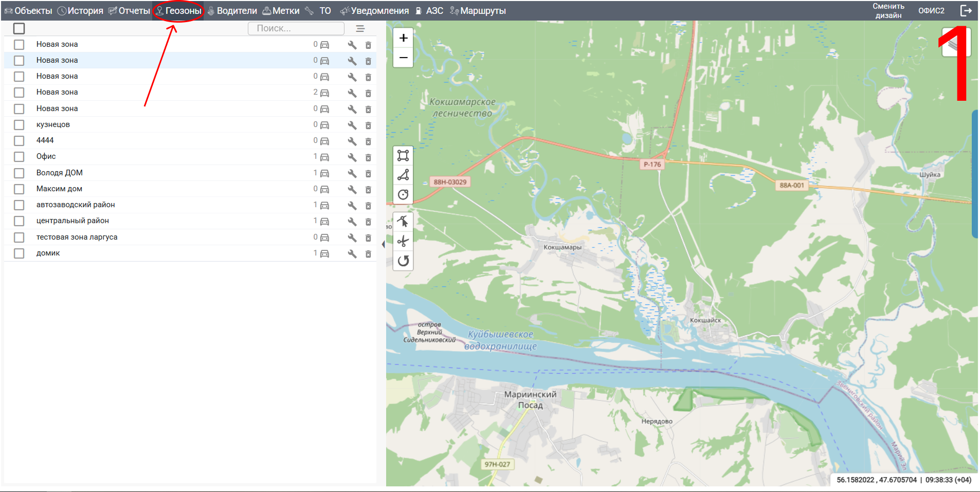The height and width of the screenshot is (492, 980).
Task: Collapse the left panel with arrow handle
Action: tap(383, 244)
